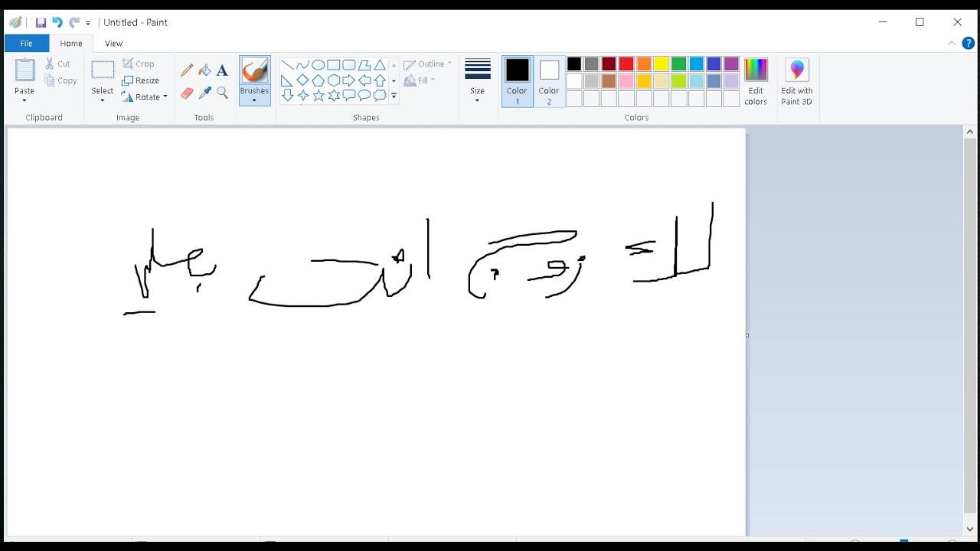
Task: Select Color 1 foreground box
Action: [518, 81]
